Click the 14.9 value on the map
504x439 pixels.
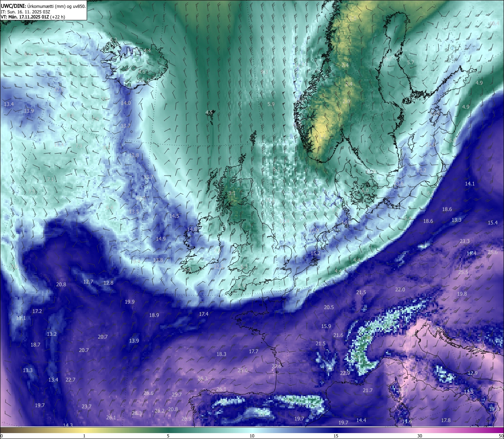click(161, 239)
